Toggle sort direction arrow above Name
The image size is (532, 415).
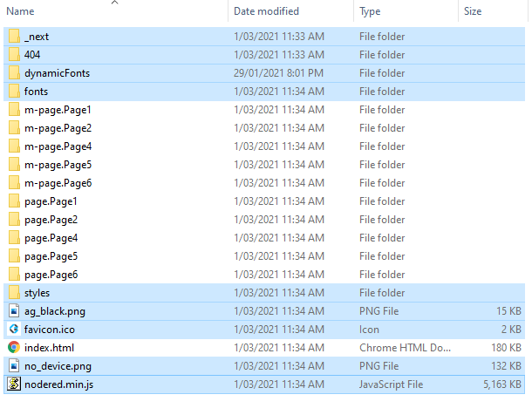click(114, 3)
